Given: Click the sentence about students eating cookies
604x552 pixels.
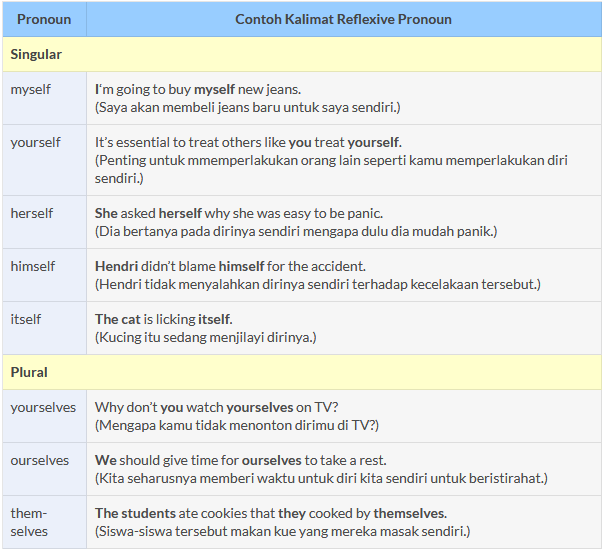Looking at the screenshot, I should (x=271, y=513).
